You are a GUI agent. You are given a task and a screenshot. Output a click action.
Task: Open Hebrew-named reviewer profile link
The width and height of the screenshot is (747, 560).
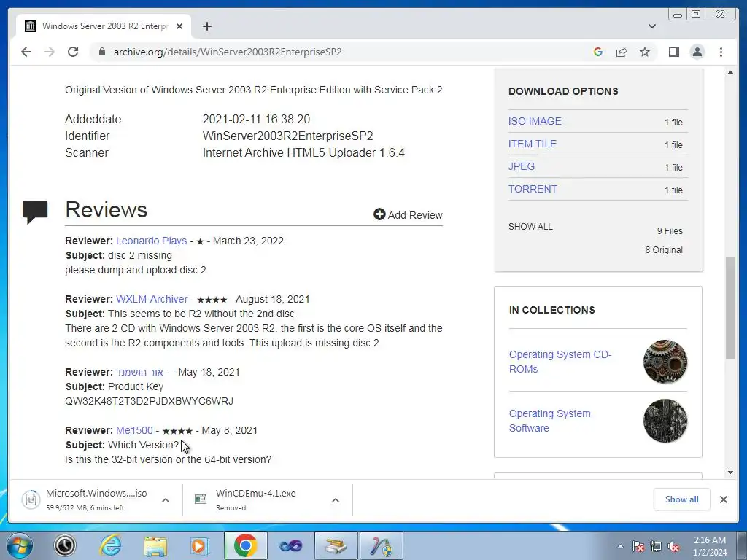(139, 372)
